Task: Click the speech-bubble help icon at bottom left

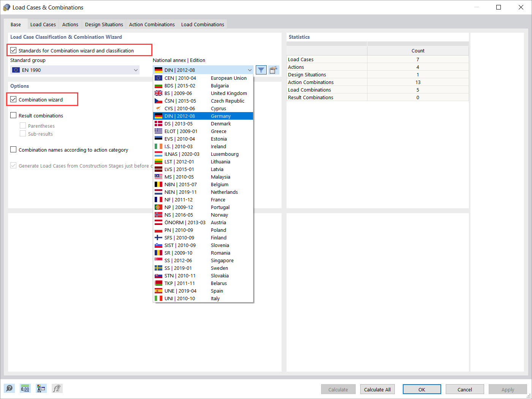Action: [9, 388]
